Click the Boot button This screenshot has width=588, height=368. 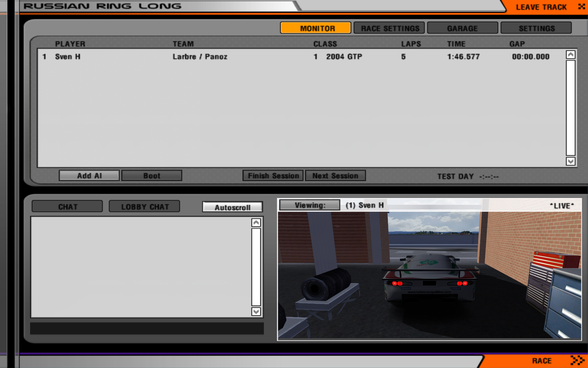(x=152, y=176)
